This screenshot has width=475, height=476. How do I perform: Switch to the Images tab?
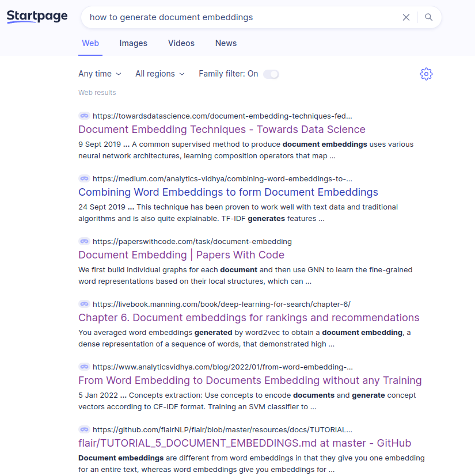coord(134,43)
